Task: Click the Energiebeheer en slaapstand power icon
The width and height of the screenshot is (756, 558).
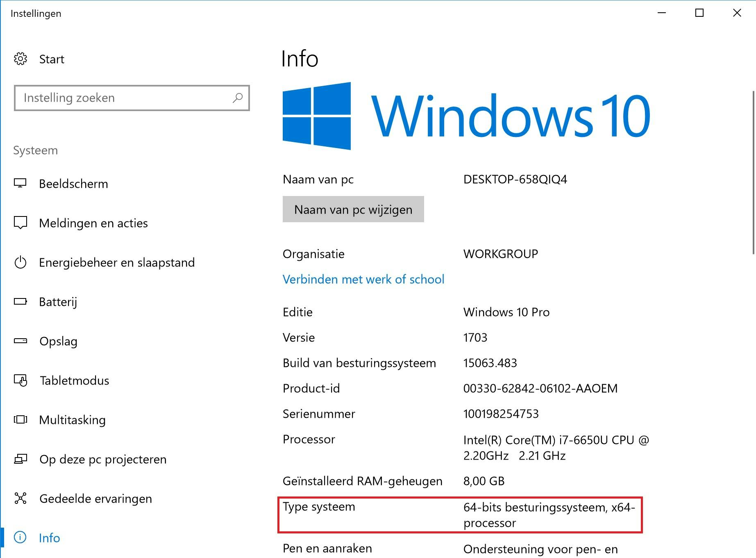Action: tap(21, 262)
